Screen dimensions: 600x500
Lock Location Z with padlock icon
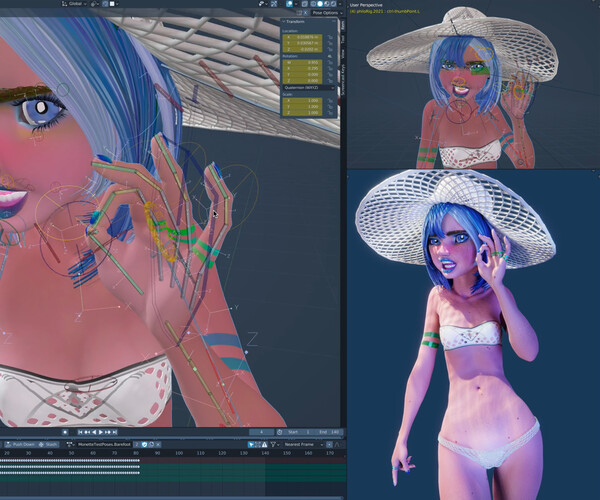330,49
